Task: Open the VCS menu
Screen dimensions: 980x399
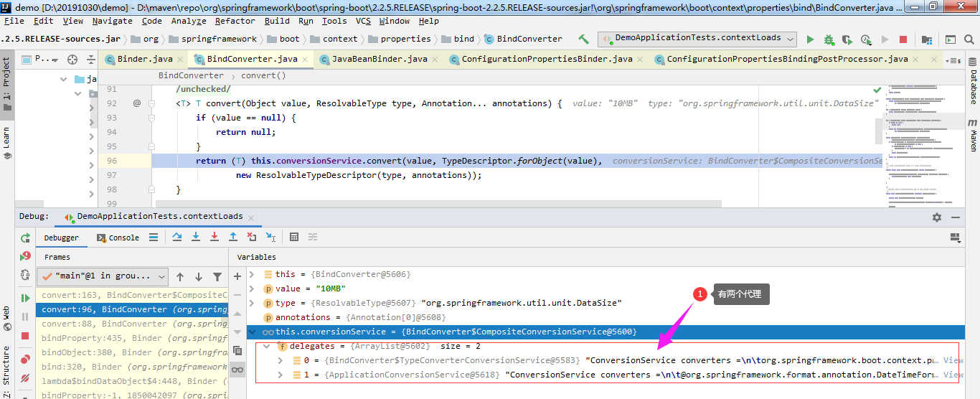Action: tap(364, 22)
